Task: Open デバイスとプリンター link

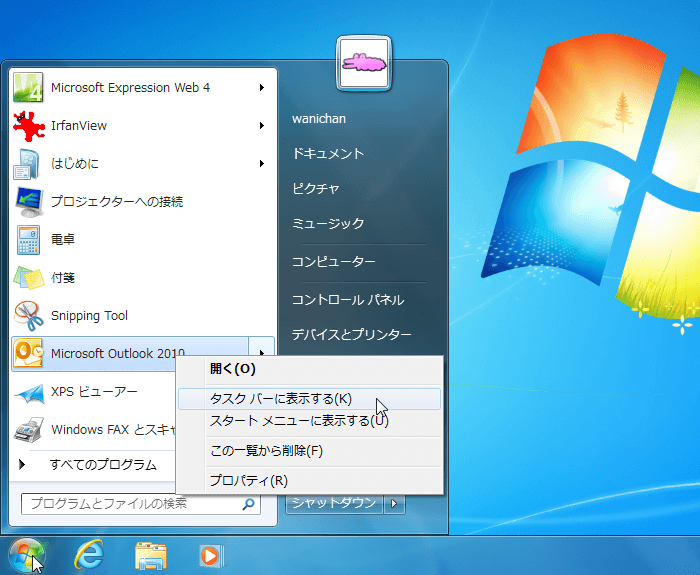Action: coord(352,334)
